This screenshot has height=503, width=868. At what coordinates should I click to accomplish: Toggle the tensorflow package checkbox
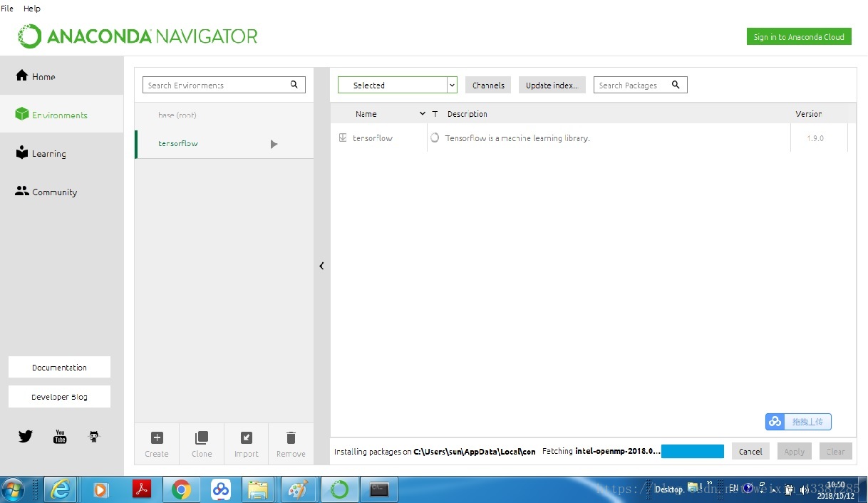click(x=343, y=138)
